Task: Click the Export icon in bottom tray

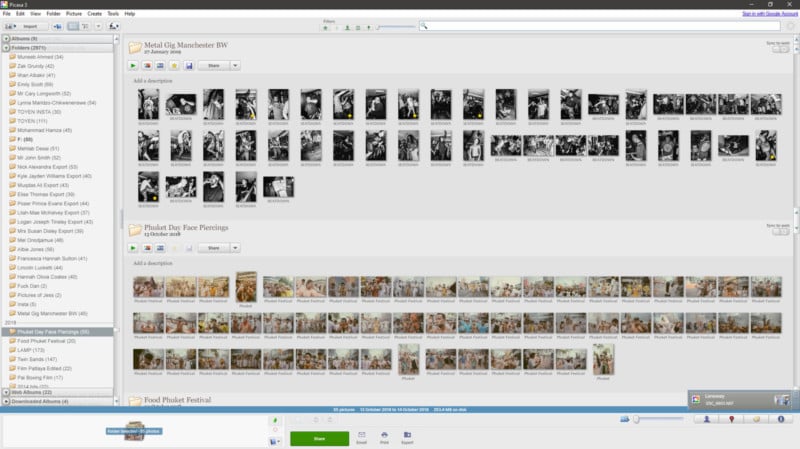Action: tap(407, 438)
